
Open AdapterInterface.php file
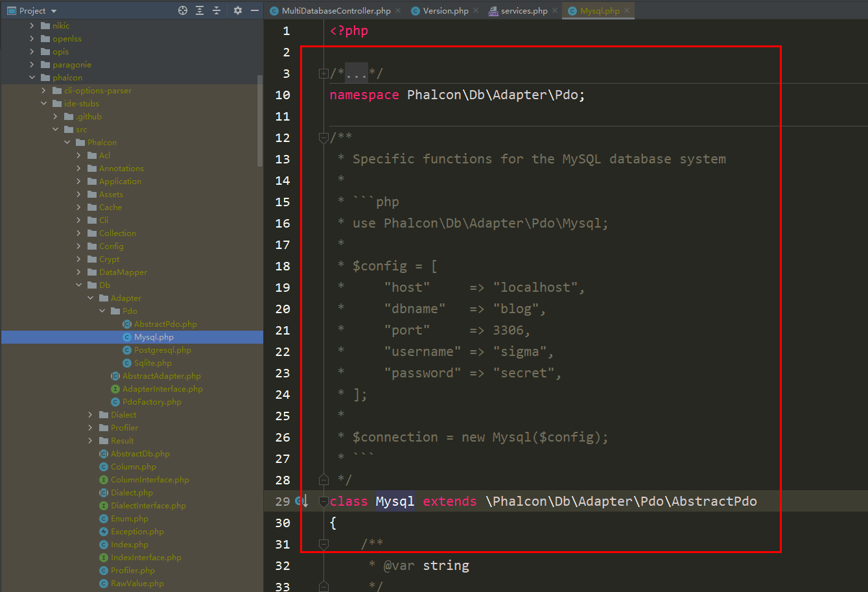click(x=162, y=389)
